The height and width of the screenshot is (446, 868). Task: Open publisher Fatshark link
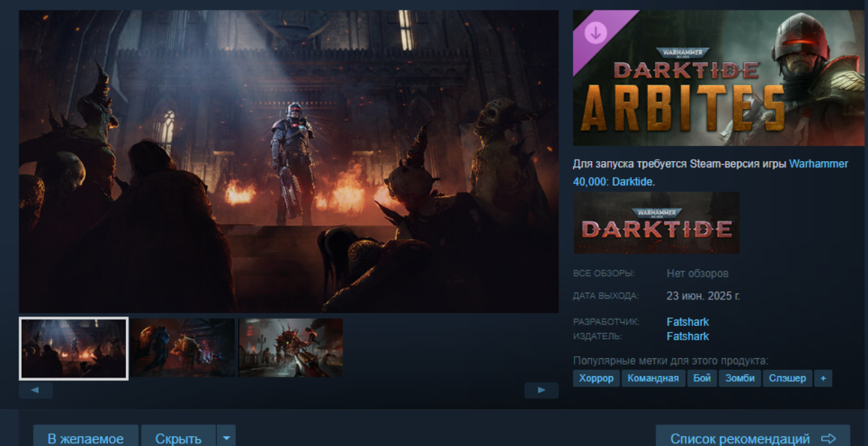(x=687, y=336)
